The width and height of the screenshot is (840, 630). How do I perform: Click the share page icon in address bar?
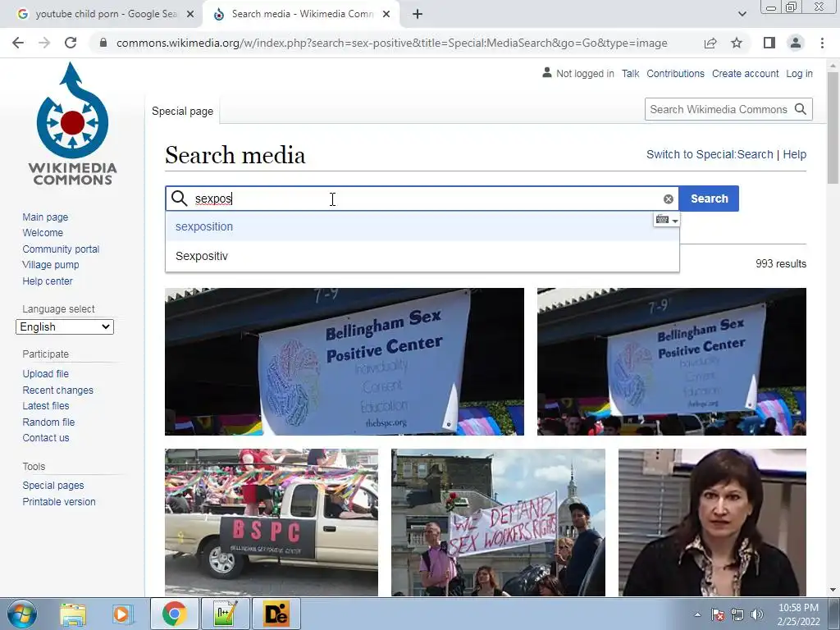click(x=710, y=43)
